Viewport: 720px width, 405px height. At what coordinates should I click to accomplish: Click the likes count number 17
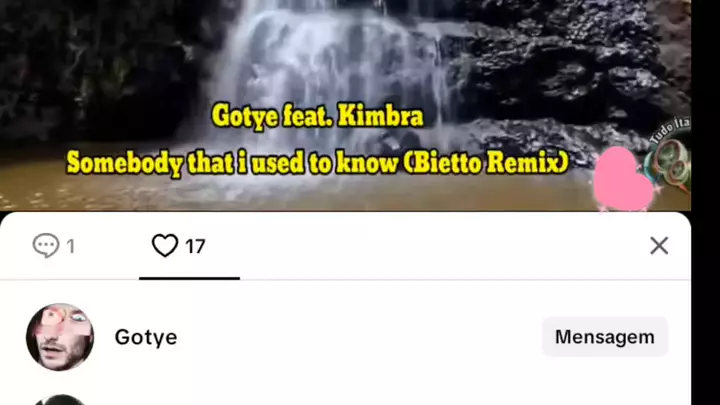coord(195,247)
